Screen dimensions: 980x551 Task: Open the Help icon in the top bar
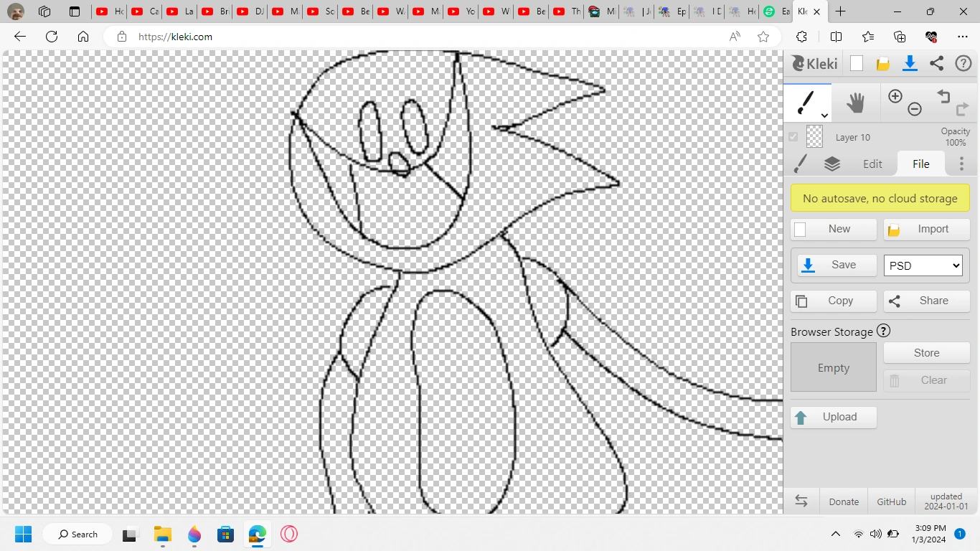pyautogui.click(x=963, y=63)
